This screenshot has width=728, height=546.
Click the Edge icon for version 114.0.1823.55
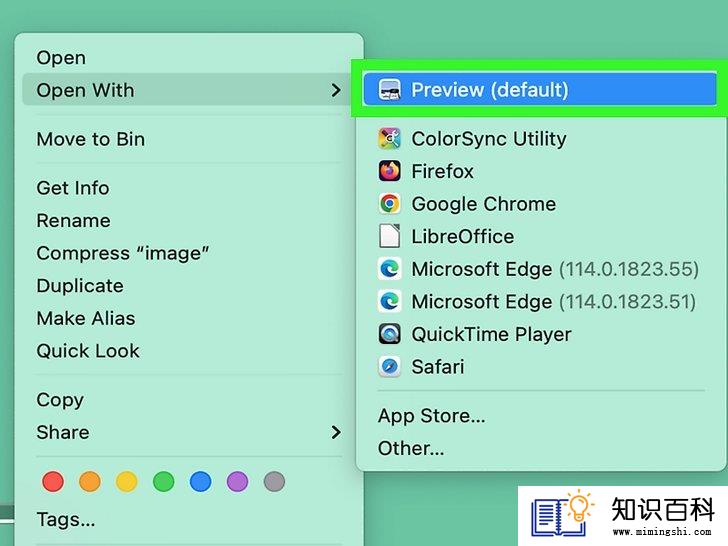point(390,269)
